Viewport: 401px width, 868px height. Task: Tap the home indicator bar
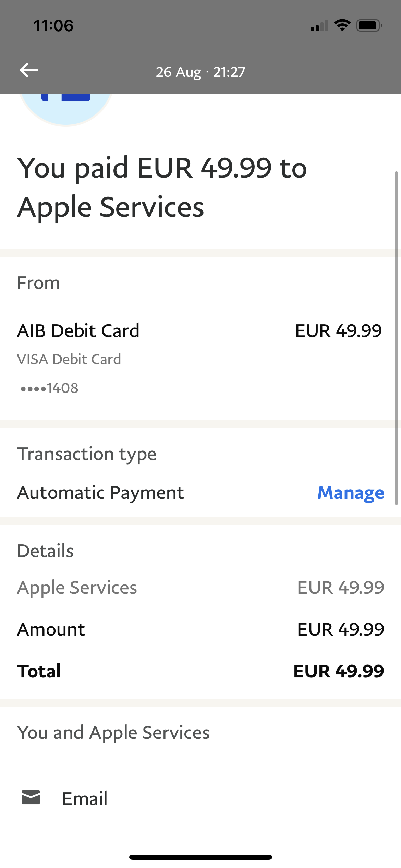(200, 857)
